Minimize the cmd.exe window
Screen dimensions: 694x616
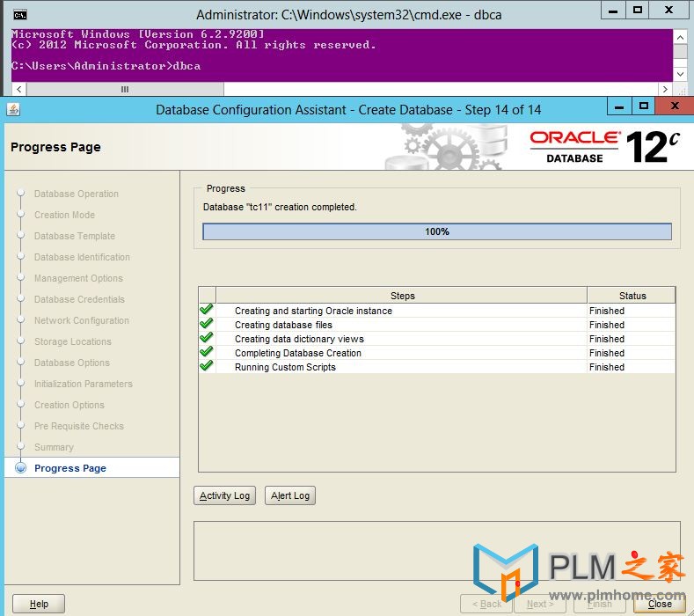pyautogui.click(x=613, y=11)
